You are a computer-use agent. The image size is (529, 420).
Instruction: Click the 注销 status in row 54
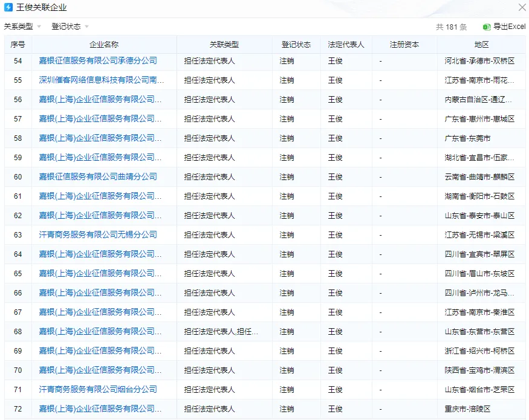287,61
